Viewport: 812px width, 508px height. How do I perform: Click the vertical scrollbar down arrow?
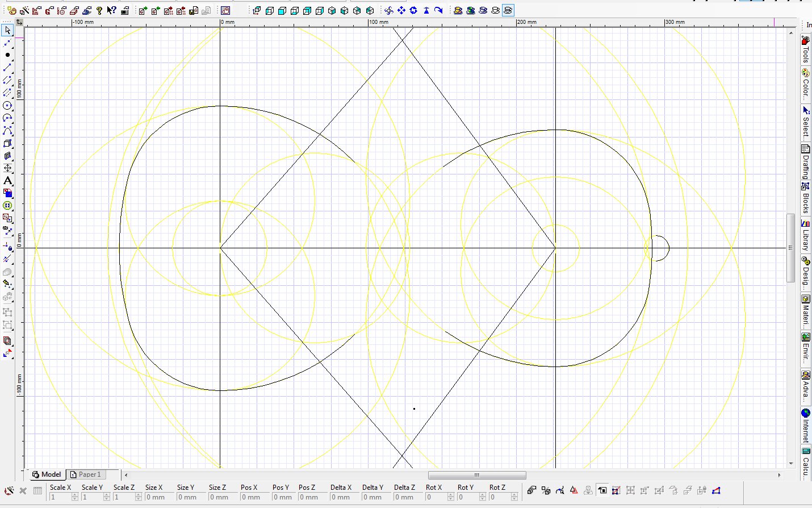(790, 464)
